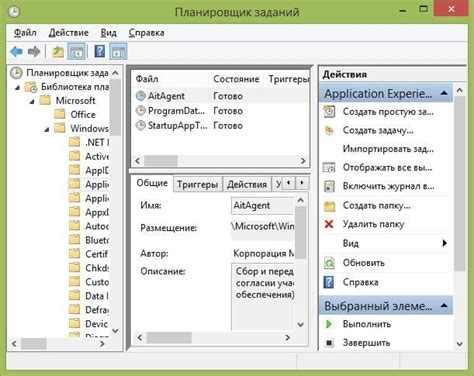Viewport: 474px width, 376px height.
Task: Open the Справка menu in menu bar
Action: [147, 33]
